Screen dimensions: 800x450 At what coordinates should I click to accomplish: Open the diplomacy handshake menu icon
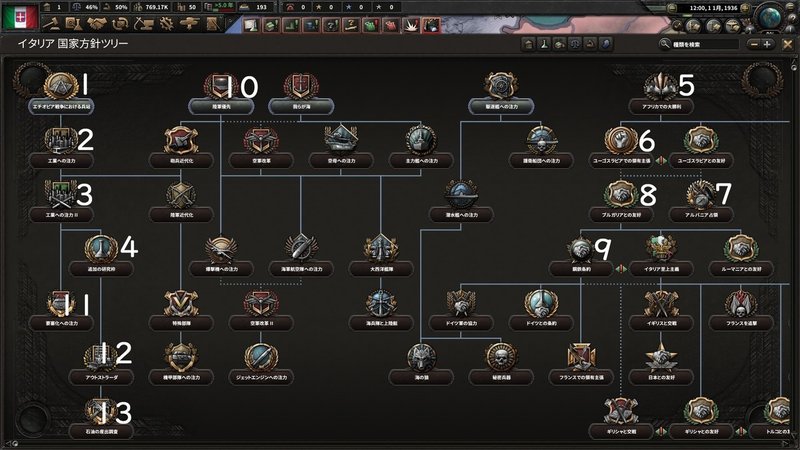(x=97, y=23)
